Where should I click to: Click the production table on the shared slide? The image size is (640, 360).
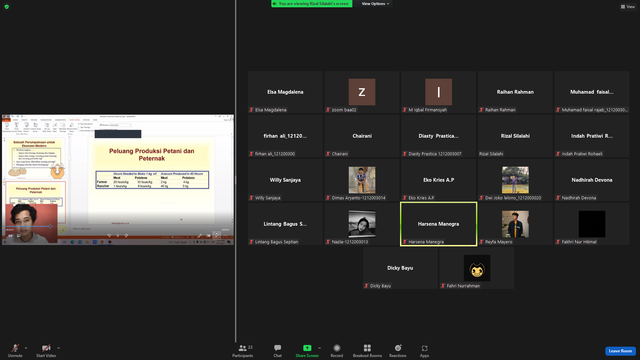point(152,180)
